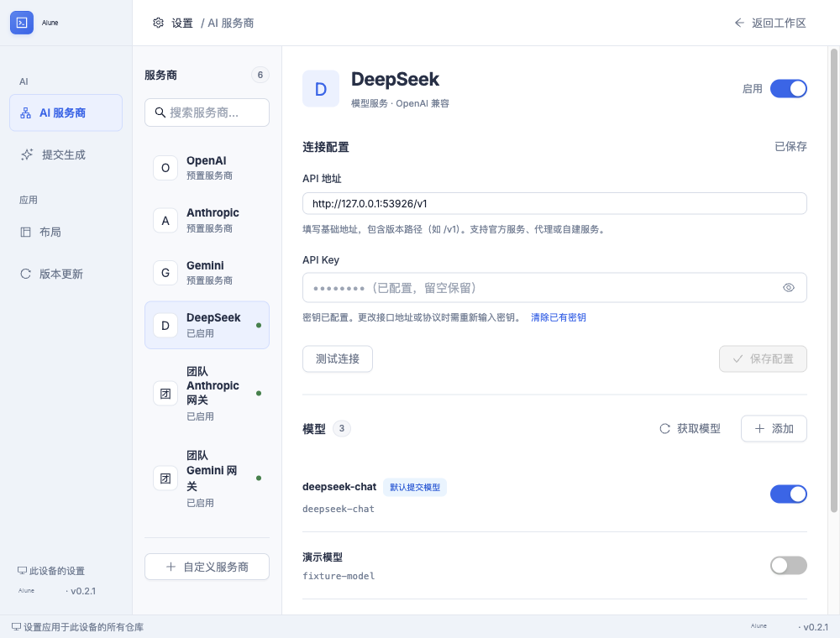Click the fixture-model identifier text
Image resolution: width=840 pixels, height=638 pixels.
(339, 576)
